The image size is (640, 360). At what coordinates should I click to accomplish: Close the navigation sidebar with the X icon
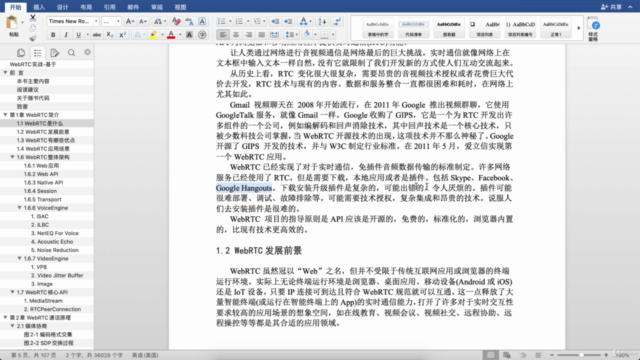click(87, 52)
